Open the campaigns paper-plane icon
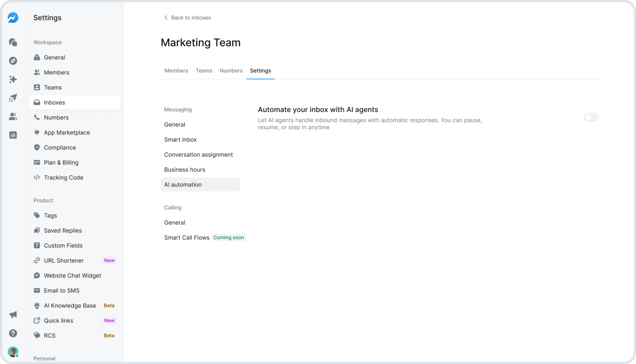 tap(13, 97)
